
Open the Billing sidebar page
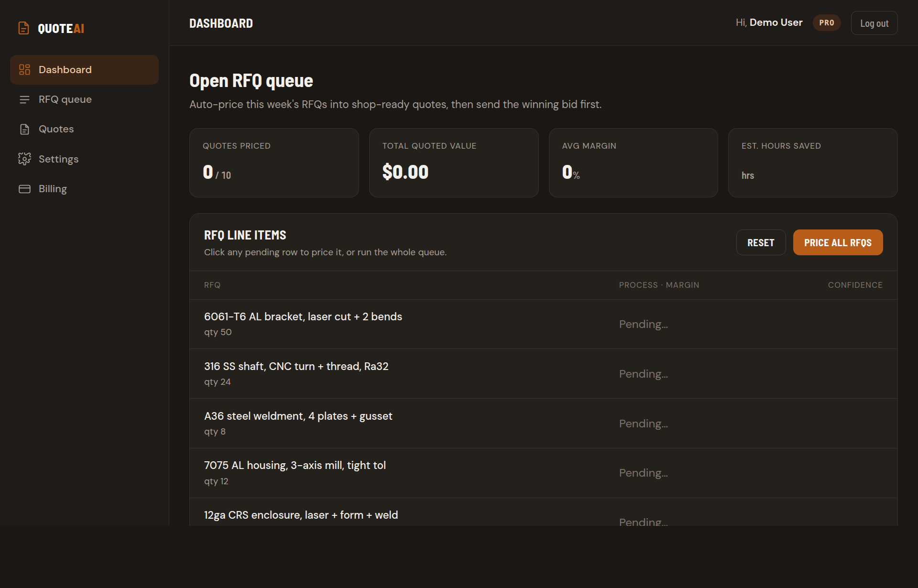point(84,189)
